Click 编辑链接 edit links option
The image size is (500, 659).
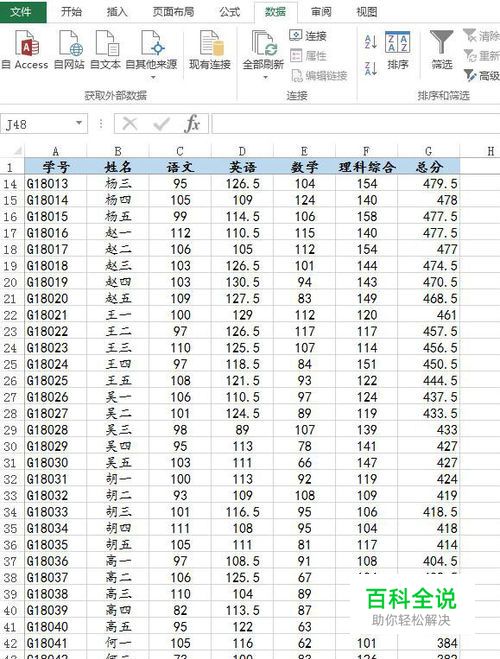tap(320, 76)
